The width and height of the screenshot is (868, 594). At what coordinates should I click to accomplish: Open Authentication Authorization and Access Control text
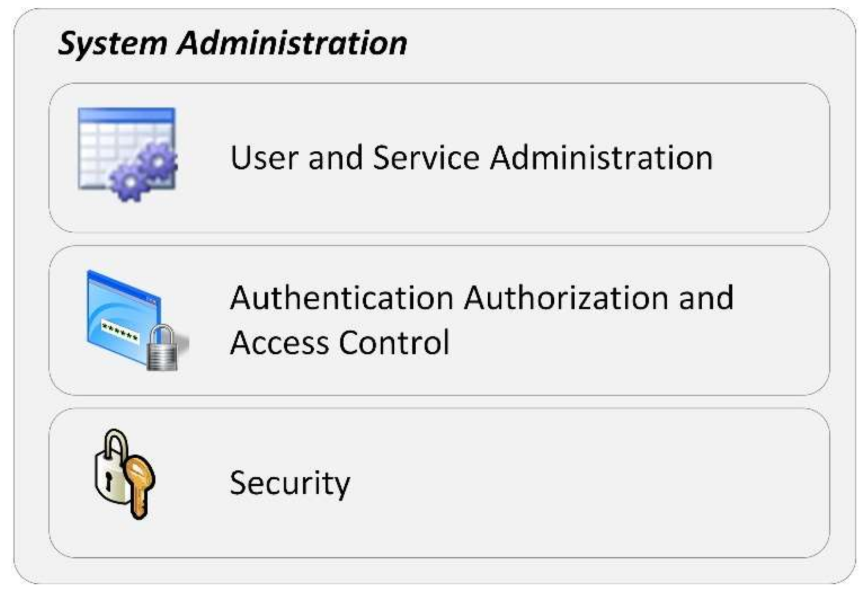tap(481, 320)
